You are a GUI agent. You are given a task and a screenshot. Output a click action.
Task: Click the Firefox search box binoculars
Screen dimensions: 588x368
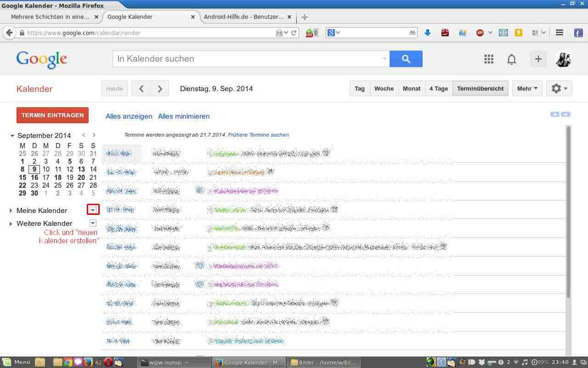pos(412,33)
